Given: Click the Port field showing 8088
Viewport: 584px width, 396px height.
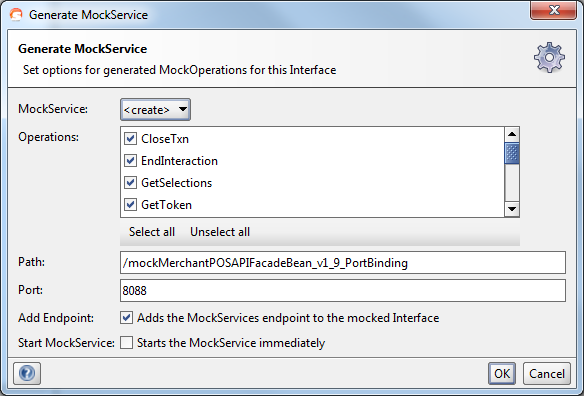Looking at the screenshot, I should pyautogui.click(x=343, y=290).
